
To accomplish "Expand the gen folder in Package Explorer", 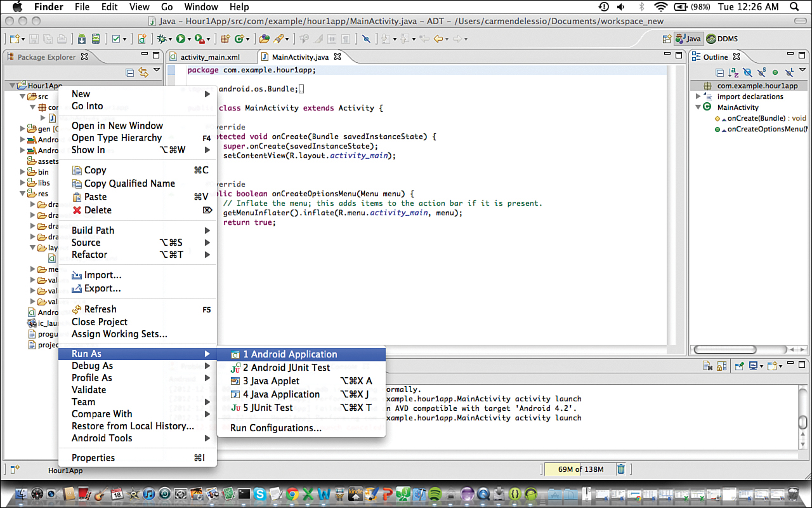I will (x=23, y=129).
